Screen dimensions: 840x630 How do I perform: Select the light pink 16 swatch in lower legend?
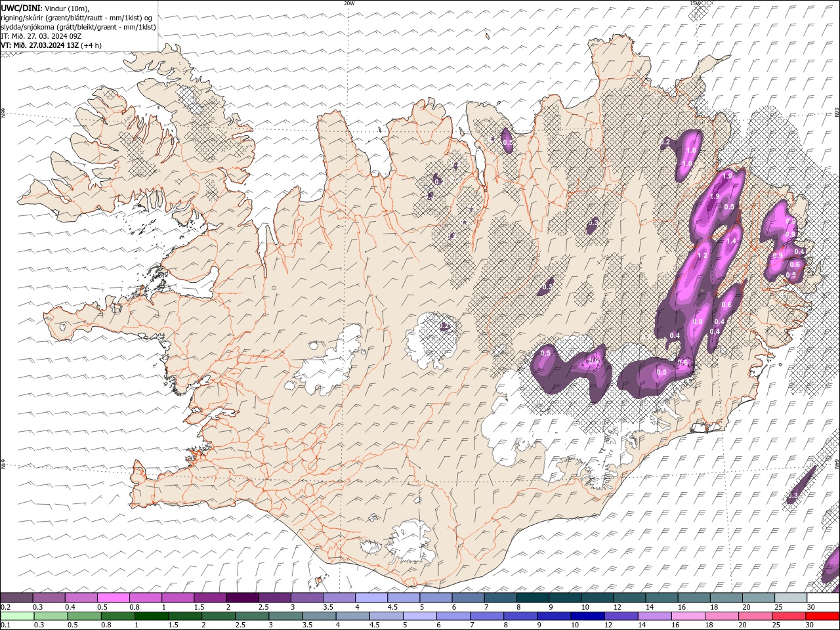(688, 616)
